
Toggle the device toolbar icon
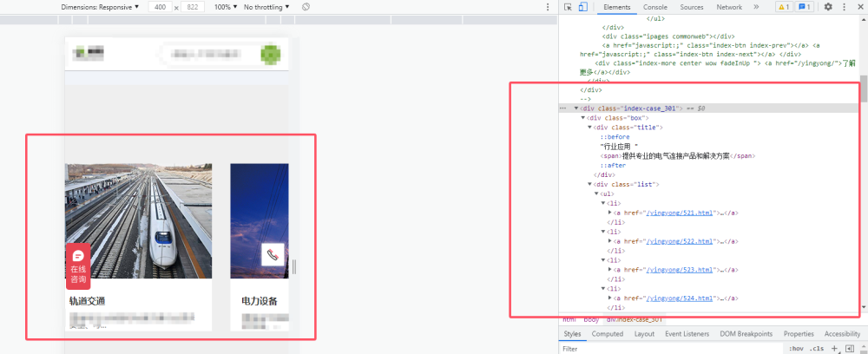(x=582, y=7)
